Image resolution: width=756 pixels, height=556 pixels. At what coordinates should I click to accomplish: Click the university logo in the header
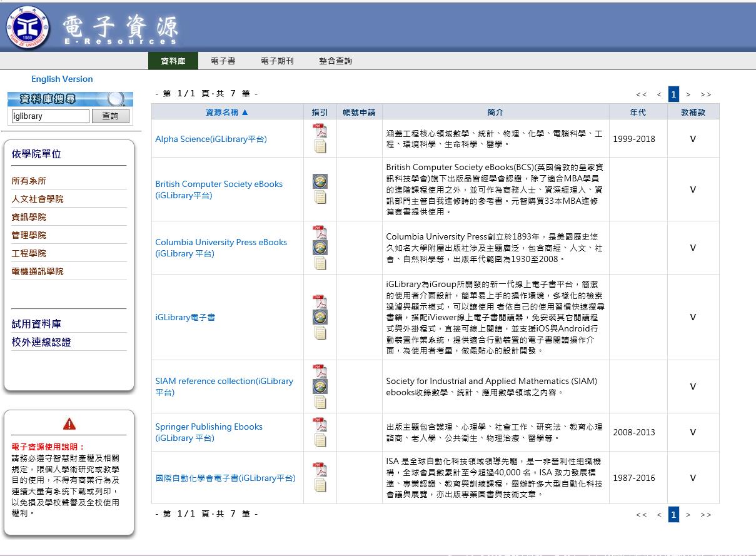[x=28, y=27]
